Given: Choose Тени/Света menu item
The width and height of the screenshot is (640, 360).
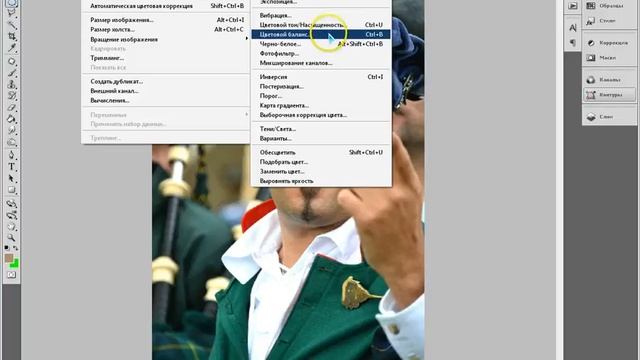Looking at the screenshot, I should tap(321, 129).
